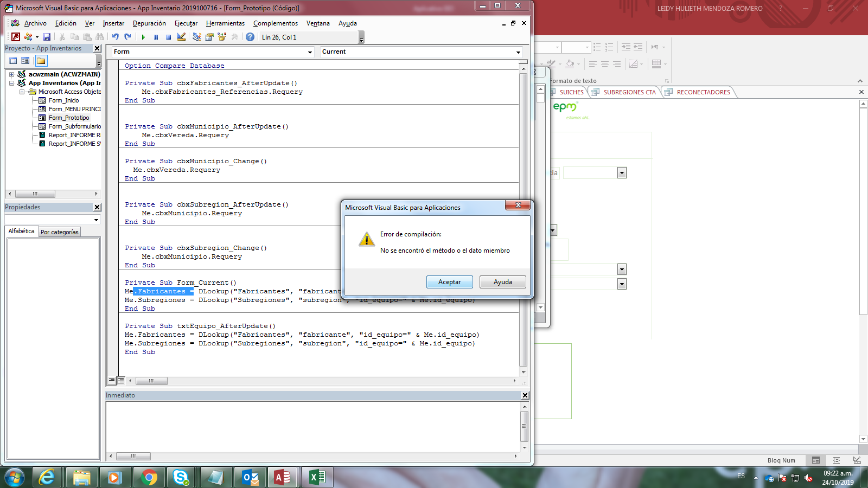Toggle Folders view in Project panel
Screen dimensions: 868x488
[x=41, y=61]
